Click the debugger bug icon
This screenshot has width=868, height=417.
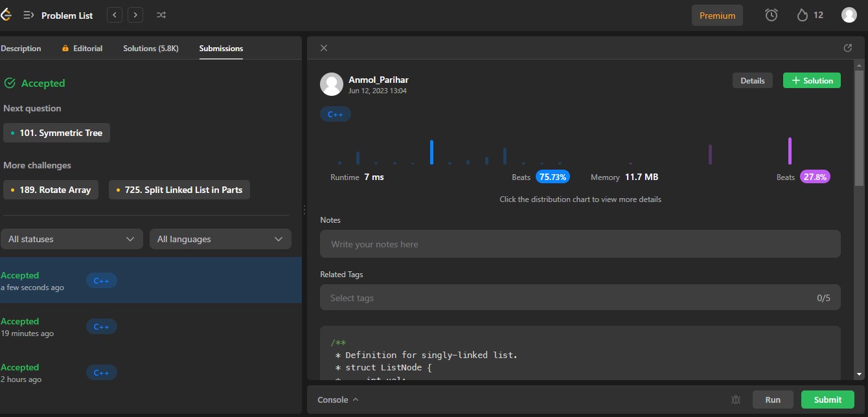point(735,400)
